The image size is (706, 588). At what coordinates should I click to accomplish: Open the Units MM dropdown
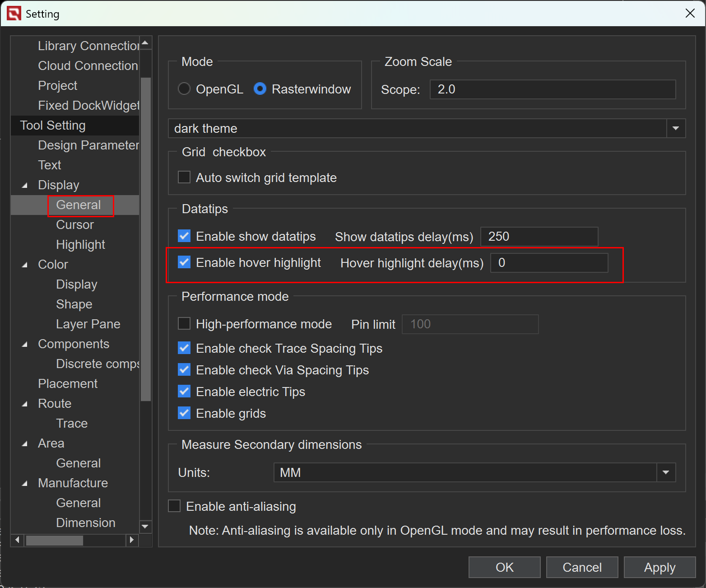coord(665,472)
